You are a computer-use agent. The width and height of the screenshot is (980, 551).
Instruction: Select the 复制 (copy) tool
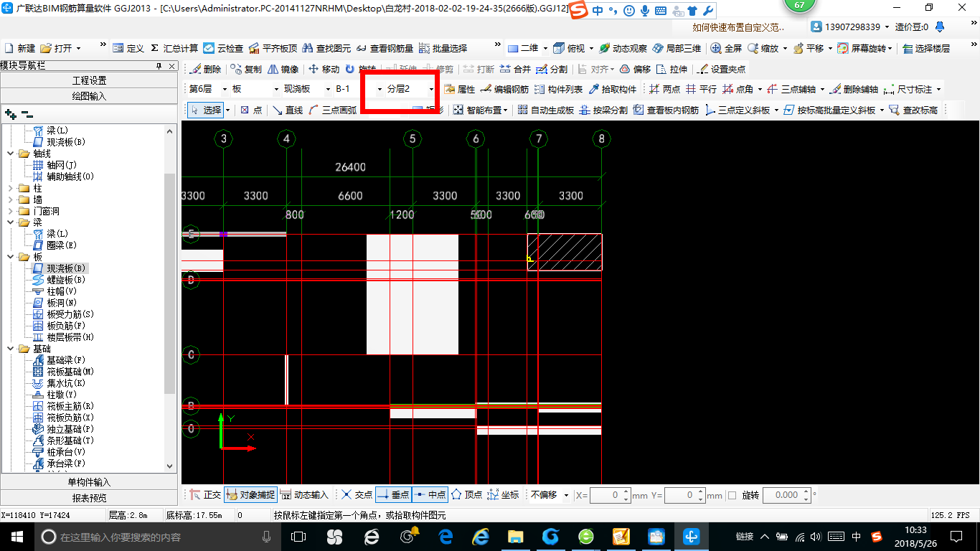[x=247, y=70]
